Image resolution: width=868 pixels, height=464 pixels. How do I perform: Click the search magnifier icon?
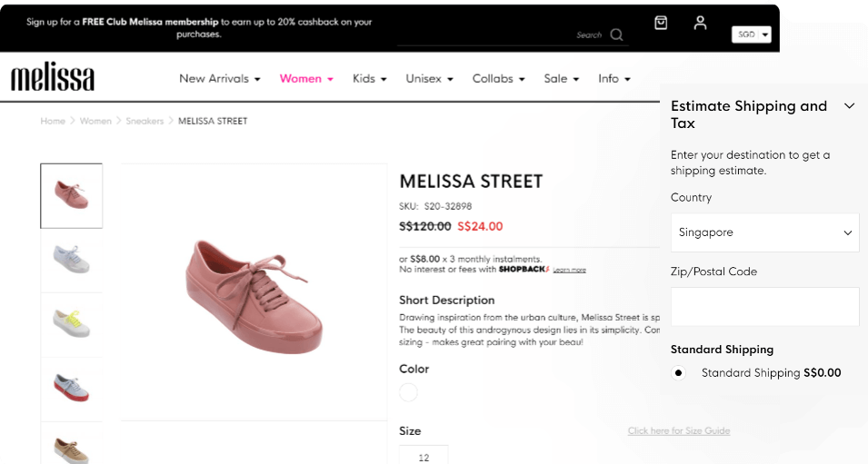pyautogui.click(x=616, y=35)
